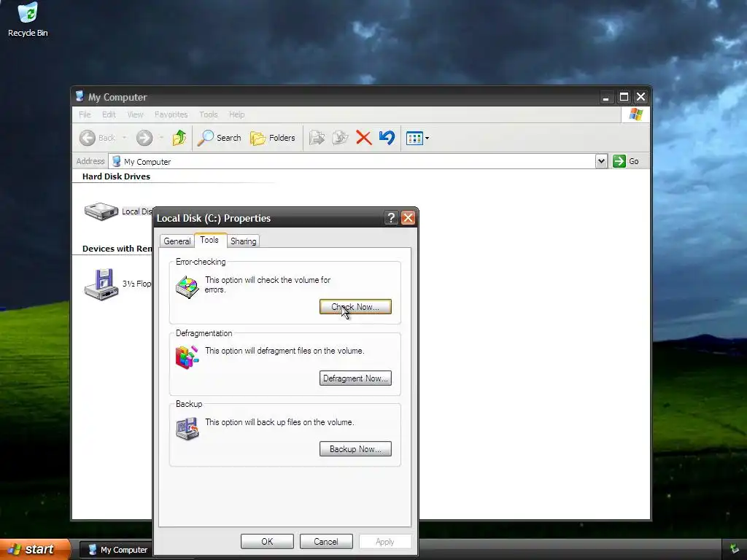Click the error-checking disk icon
Screen dimensions: 747x560
click(187, 287)
